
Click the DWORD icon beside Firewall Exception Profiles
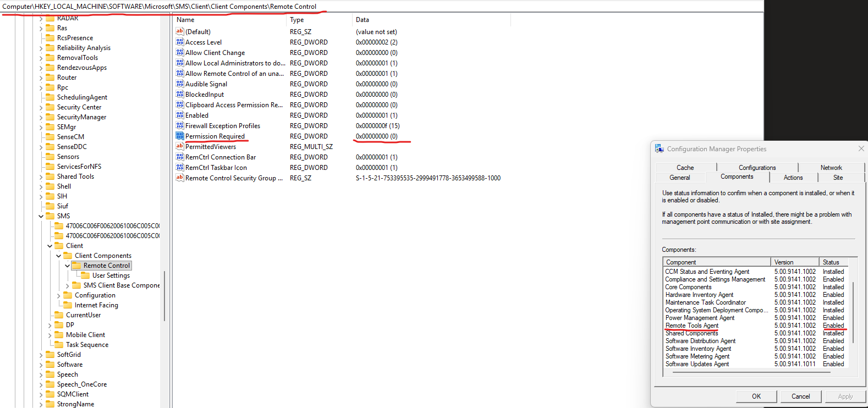point(179,125)
